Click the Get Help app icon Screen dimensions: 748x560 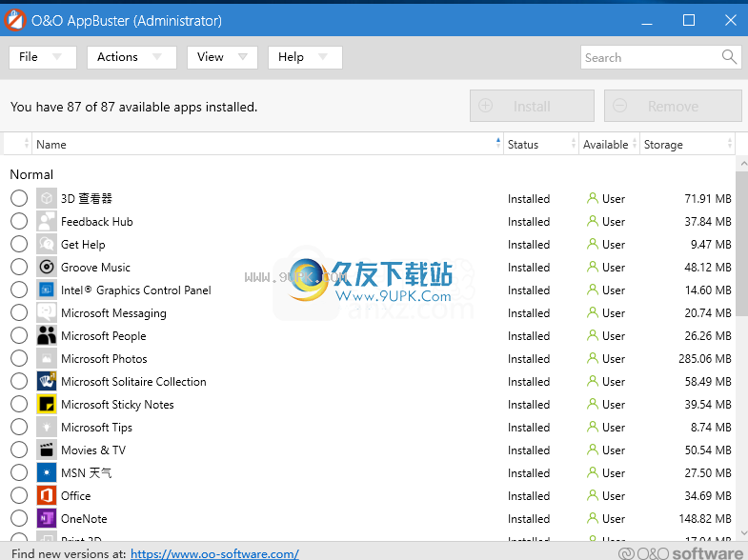tap(47, 244)
